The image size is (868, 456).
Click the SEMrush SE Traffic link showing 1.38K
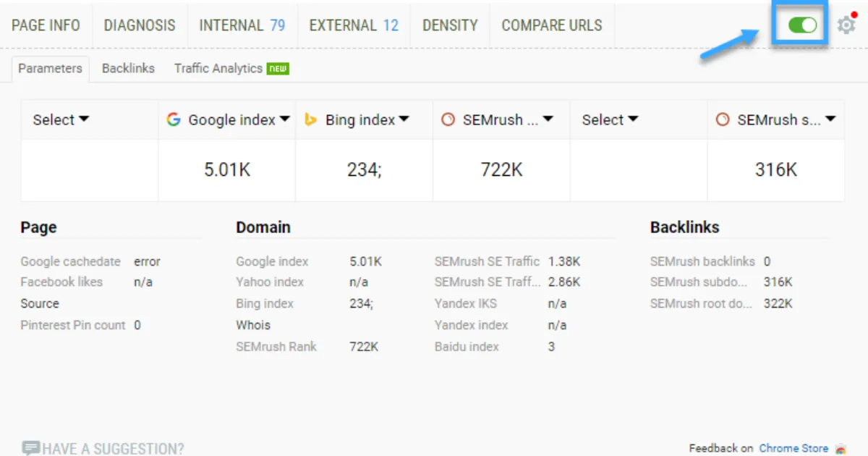click(x=488, y=261)
